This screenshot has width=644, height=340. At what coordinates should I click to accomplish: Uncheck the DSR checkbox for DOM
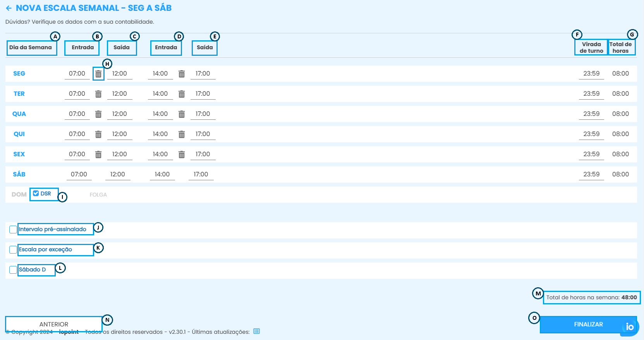coord(36,193)
